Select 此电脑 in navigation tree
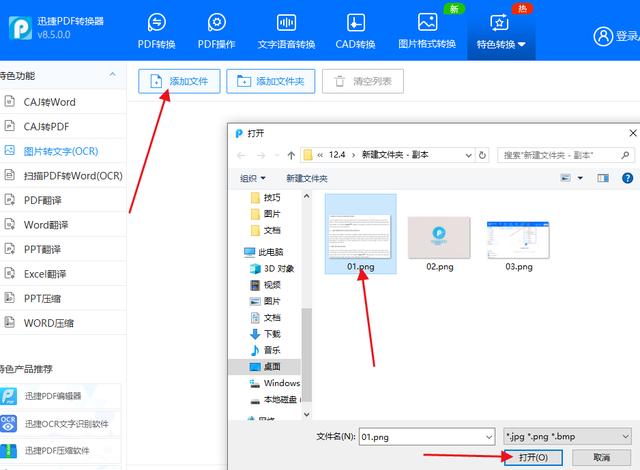Screen dimensions: 640x470 (264, 252)
